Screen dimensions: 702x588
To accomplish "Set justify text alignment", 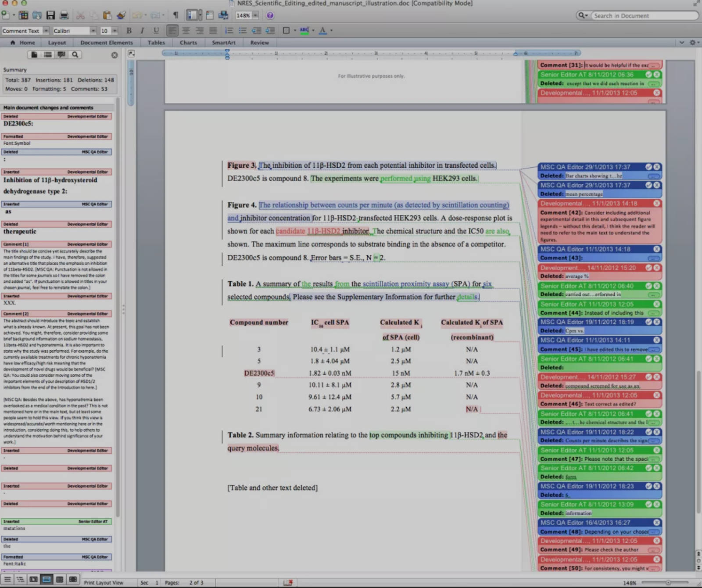I will tap(213, 30).
